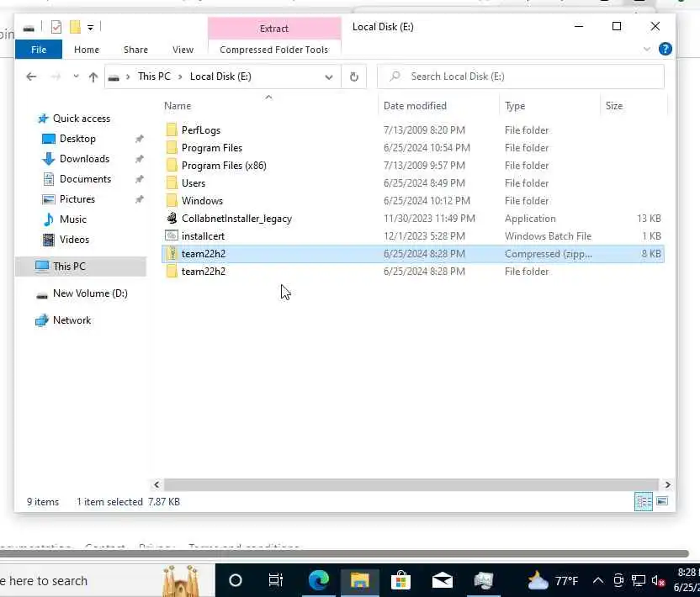Go up one folder level arrow

click(x=93, y=77)
